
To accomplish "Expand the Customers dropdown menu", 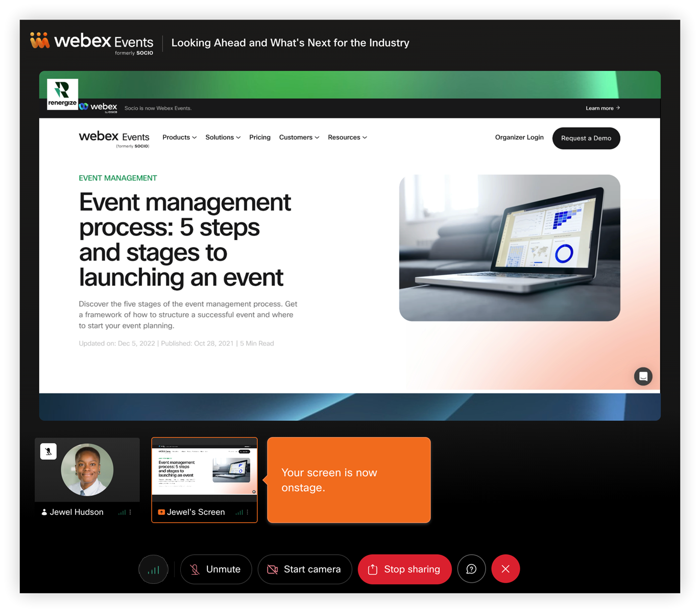I will (x=299, y=137).
